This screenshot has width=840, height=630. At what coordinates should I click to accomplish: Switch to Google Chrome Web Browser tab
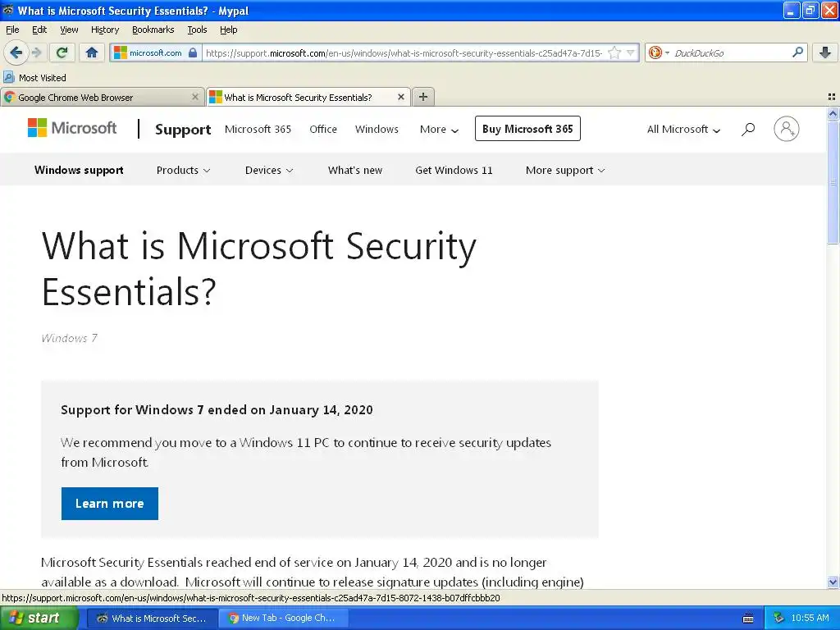pos(102,97)
